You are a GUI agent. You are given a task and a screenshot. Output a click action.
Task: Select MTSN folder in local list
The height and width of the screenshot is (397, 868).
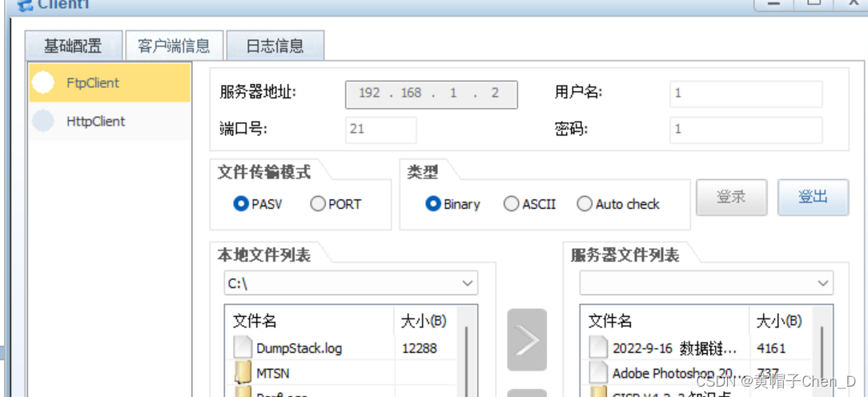click(x=272, y=373)
